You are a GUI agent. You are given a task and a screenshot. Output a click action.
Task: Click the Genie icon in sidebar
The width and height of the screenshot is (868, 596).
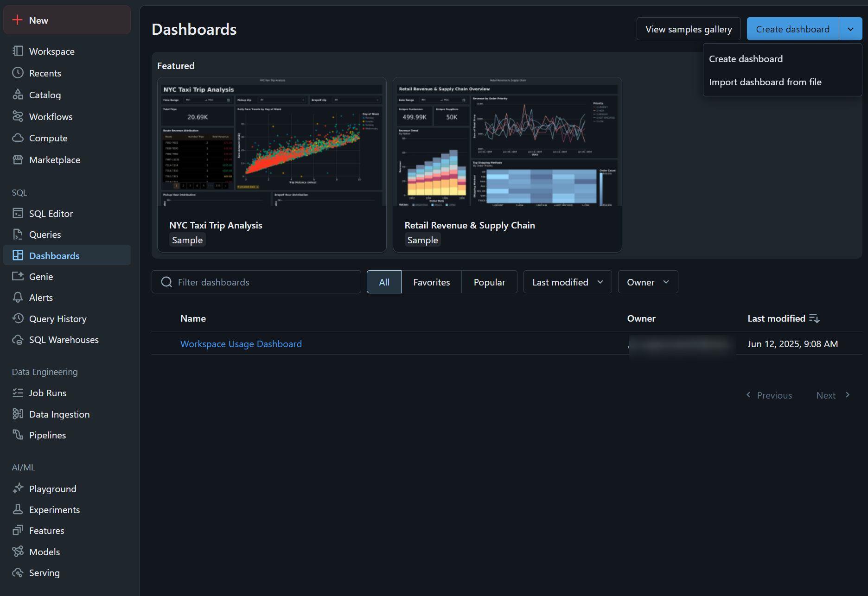18,276
